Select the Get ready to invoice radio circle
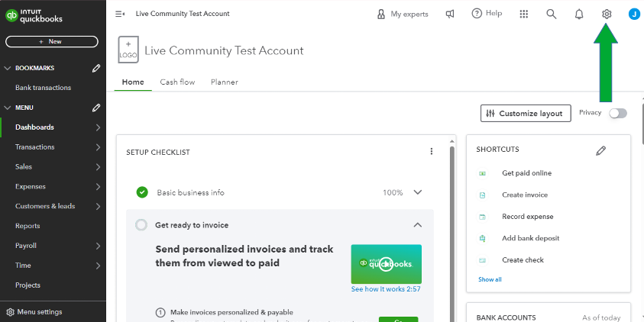The image size is (644, 322). [x=141, y=225]
